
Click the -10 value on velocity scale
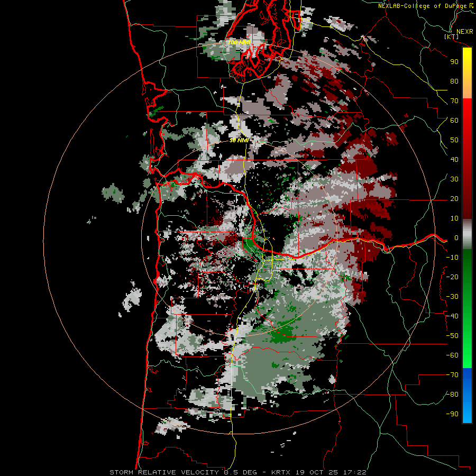coord(452,258)
